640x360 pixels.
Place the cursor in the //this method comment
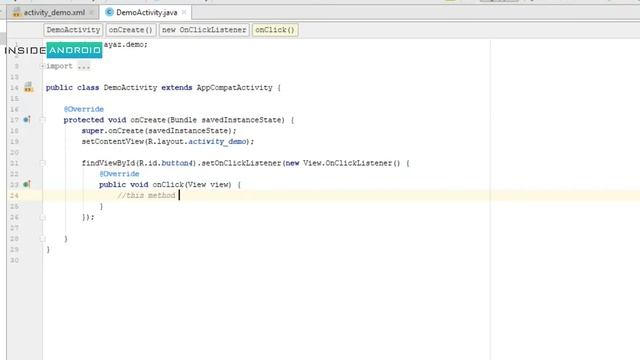[x=147, y=195]
